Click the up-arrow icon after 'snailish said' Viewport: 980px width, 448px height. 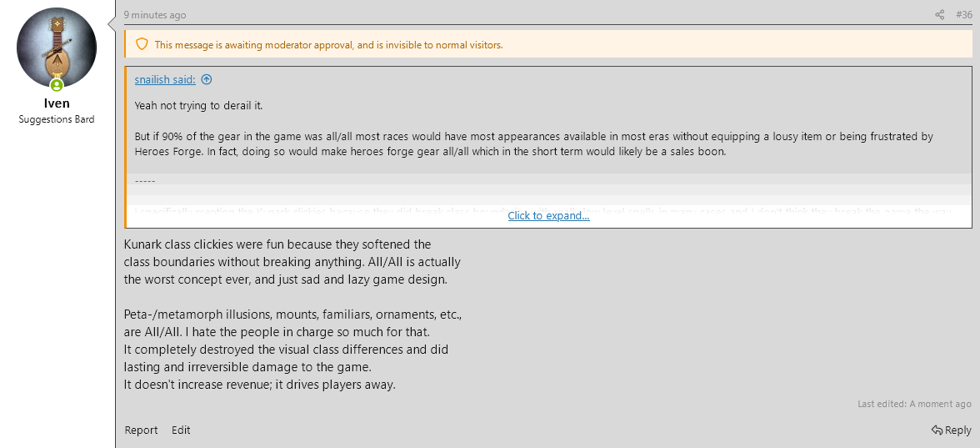pos(207,79)
